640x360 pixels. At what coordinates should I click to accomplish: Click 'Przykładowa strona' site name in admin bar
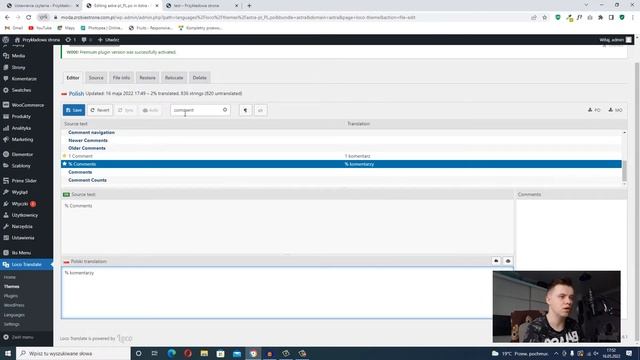[x=37, y=40]
